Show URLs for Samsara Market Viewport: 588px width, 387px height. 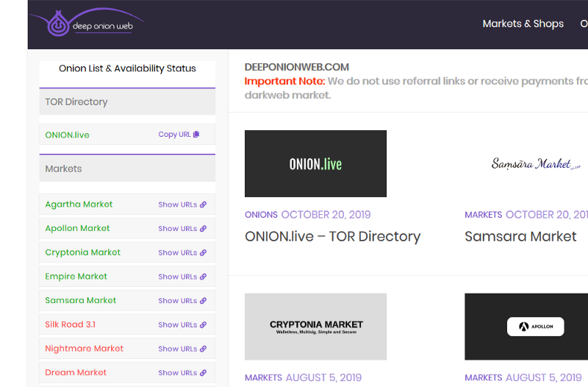(177, 301)
